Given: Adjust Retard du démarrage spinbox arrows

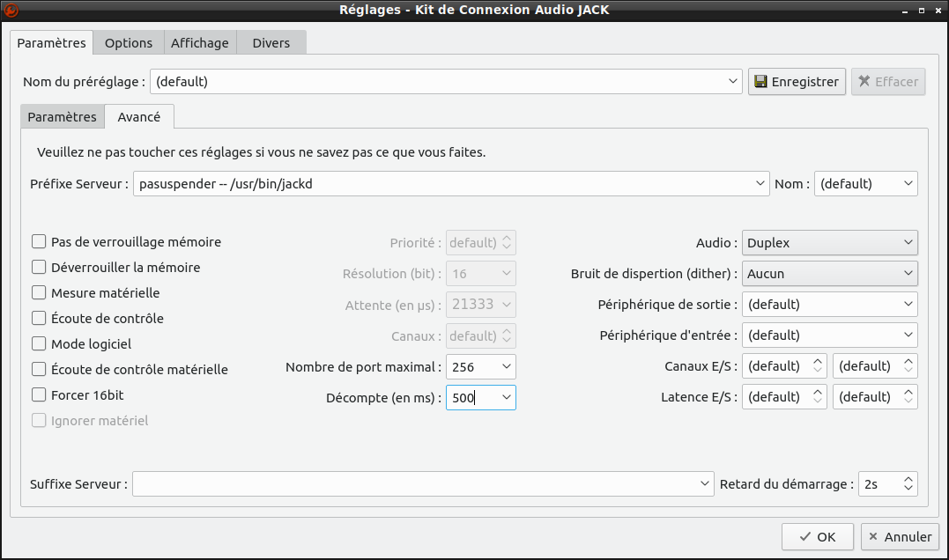Looking at the screenshot, I should click(x=908, y=483).
